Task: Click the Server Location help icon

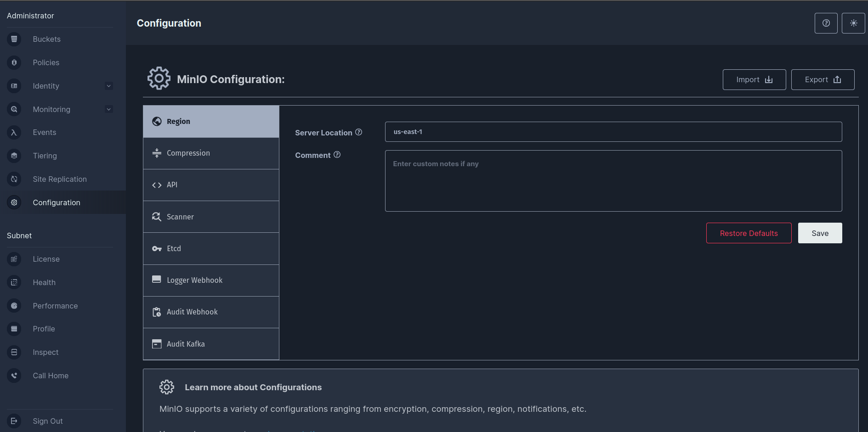Action: click(x=359, y=132)
